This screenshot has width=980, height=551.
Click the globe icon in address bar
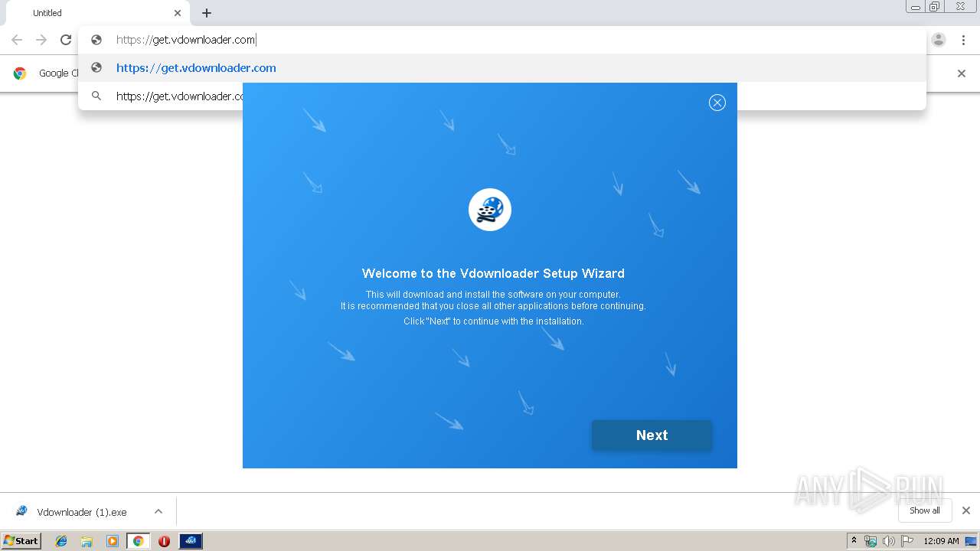96,40
